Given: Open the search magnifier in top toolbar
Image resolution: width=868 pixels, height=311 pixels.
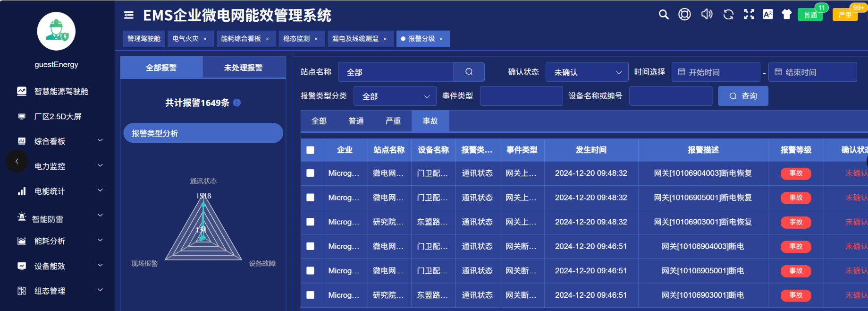Looking at the screenshot, I should pyautogui.click(x=664, y=15).
